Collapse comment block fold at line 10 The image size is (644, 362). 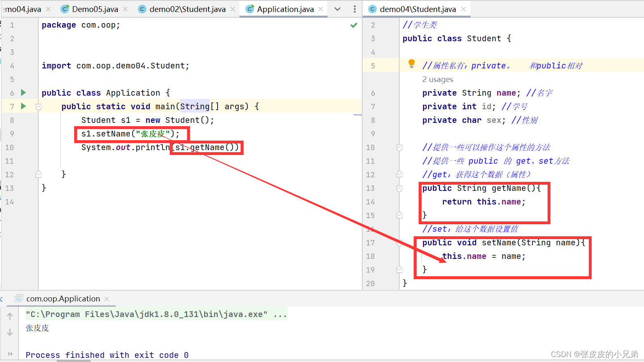coord(399,147)
